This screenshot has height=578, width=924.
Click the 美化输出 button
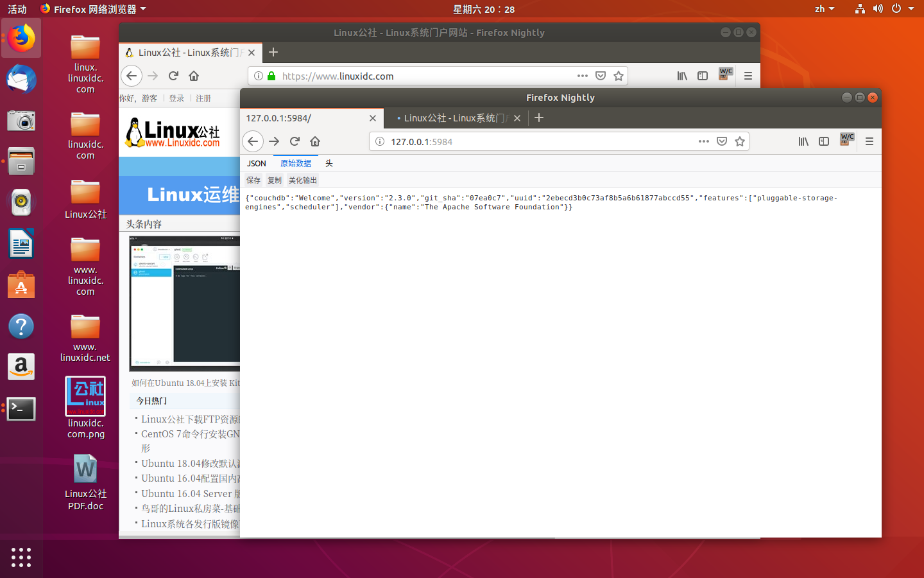(x=302, y=180)
